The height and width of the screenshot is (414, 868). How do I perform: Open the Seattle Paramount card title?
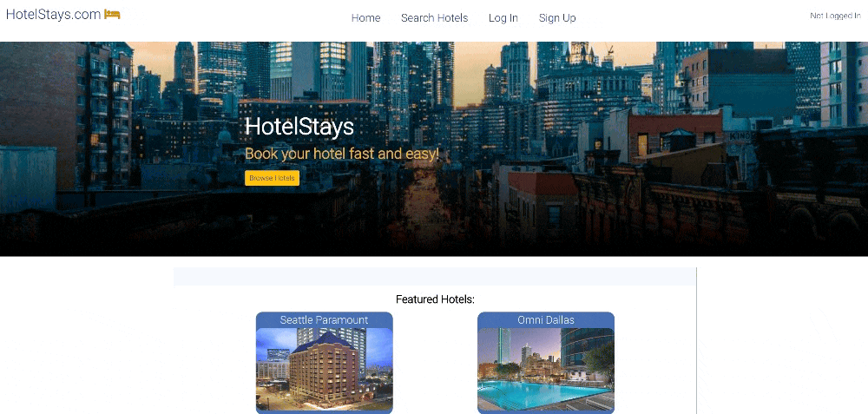tap(324, 320)
